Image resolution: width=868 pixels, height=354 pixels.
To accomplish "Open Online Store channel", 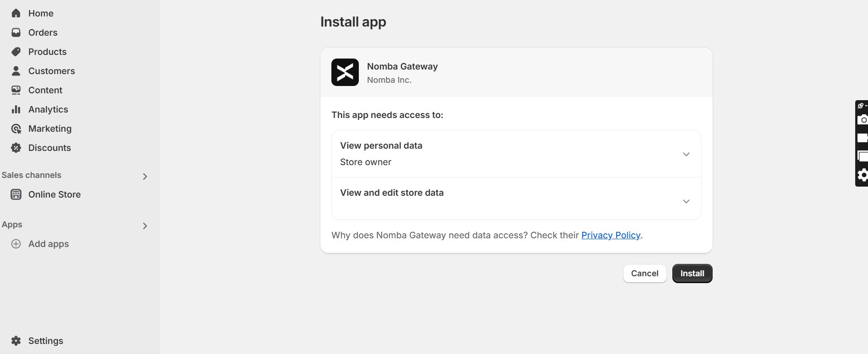I will [54, 194].
